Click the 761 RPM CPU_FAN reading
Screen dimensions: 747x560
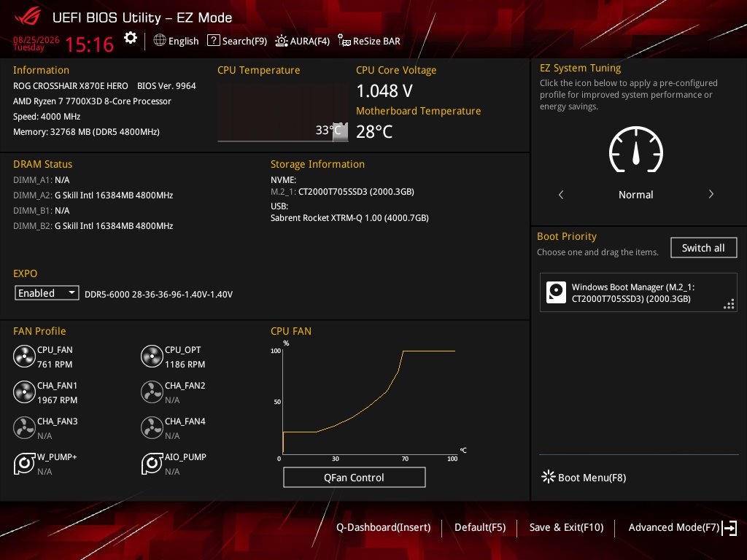coord(55,365)
